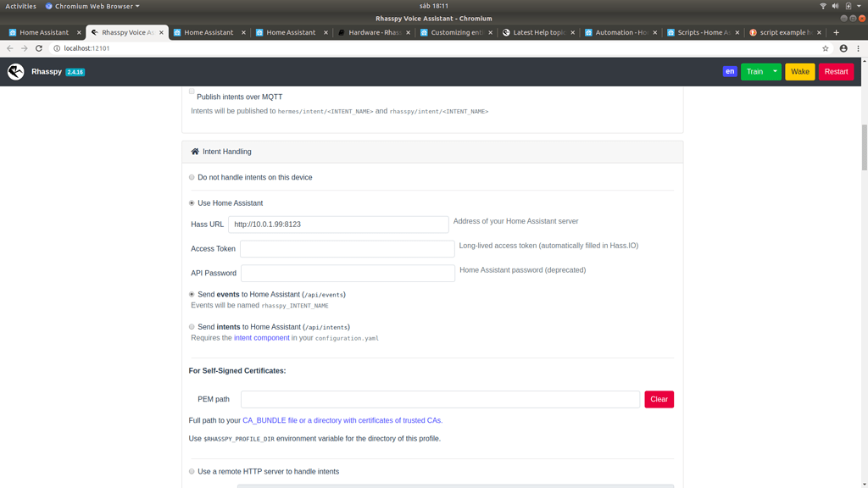Open the en language selector
The width and height of the screenshot is (868, 488).
[x=730, y=72]
